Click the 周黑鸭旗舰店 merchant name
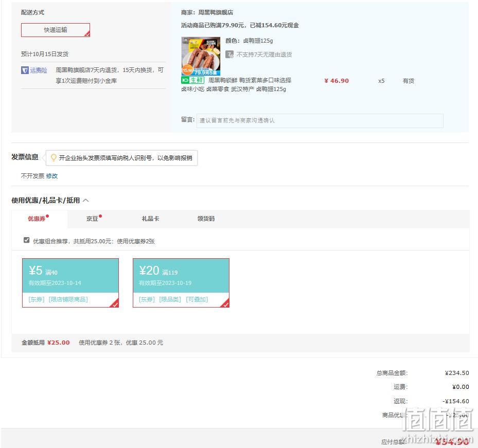The height and width of the screenshot is (448, 478). click(x=216, y=12)
